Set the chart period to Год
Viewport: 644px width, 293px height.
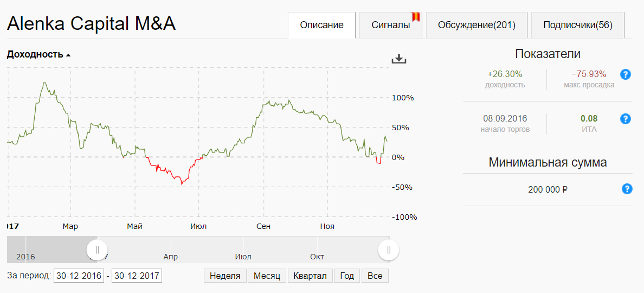[347, 276]
